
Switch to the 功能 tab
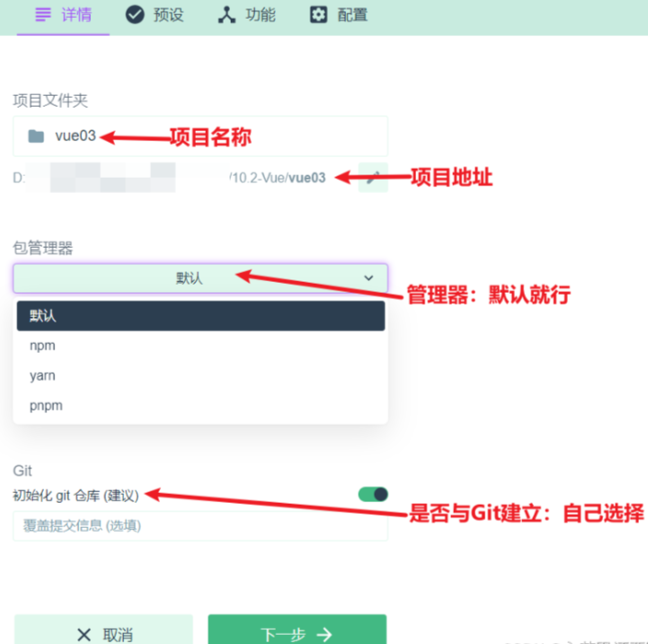pos(247,15)
